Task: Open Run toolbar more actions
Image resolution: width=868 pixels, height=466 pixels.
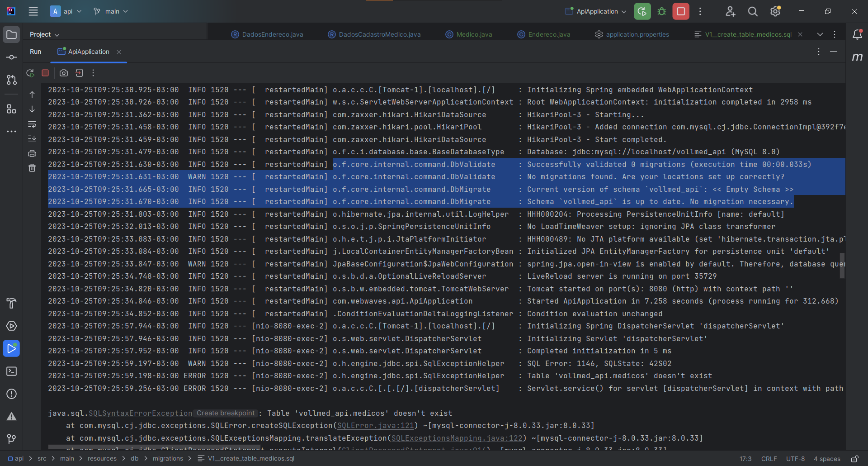Action: [x=93, y=73]
